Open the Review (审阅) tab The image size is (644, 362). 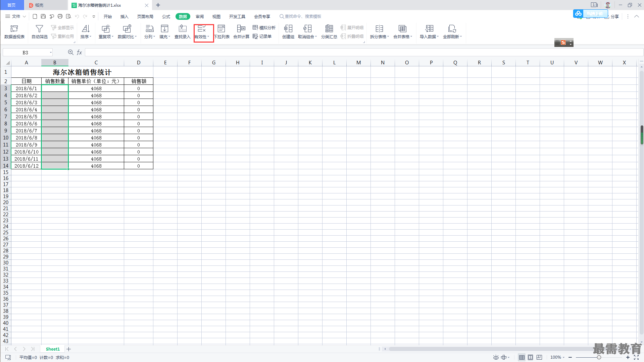[200, 16]
